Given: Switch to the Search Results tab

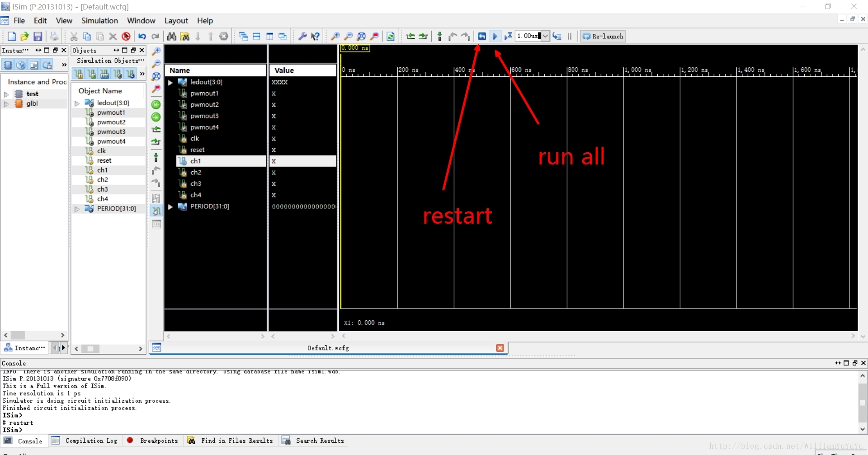Looking at the screenshot, I should tap(313, 441).
